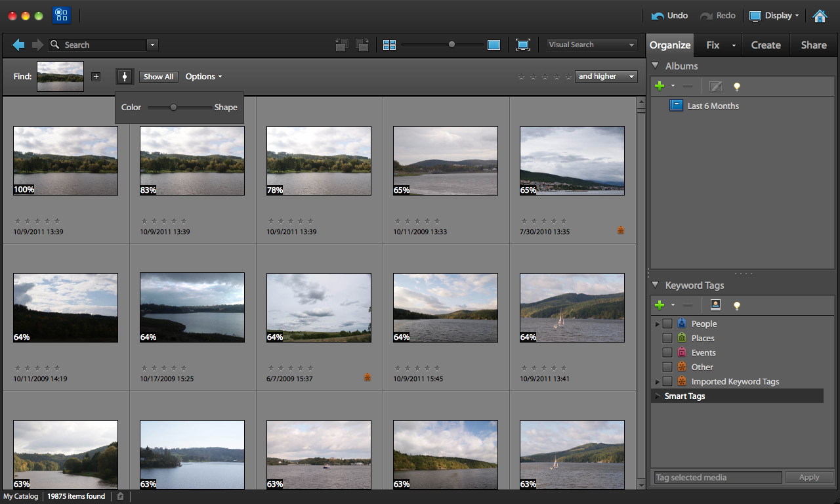Viewport: 840px width, 504px height.
Task: Show keyword tag tips lightbulb
Action: click(x=737, y=305)
